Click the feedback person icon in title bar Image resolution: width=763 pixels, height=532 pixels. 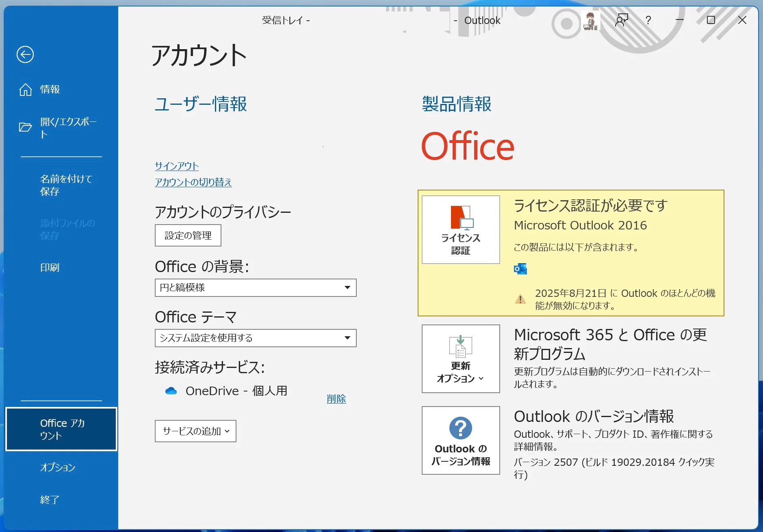pyautogui.click(x=622, y=20)
